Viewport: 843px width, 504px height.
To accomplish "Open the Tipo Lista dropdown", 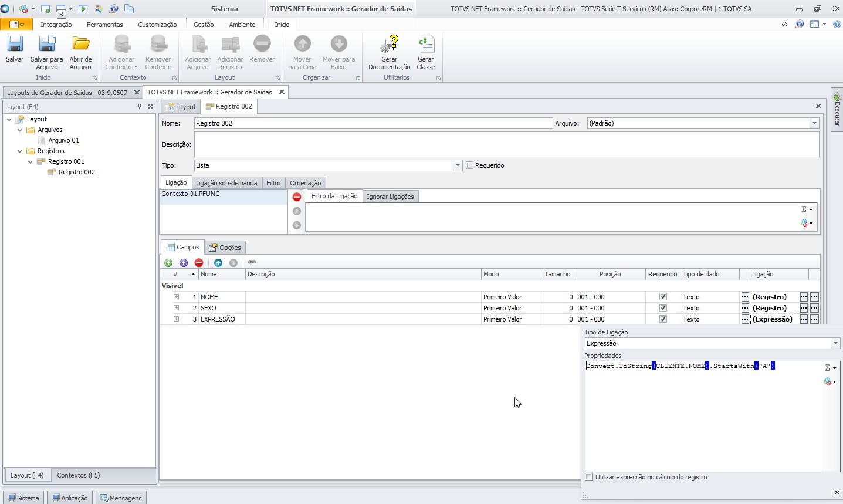I will point(458,165).
